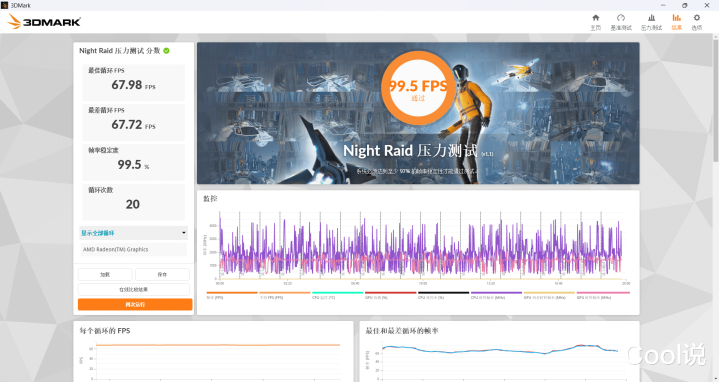The image size is (719, 382).
Task: Click the dropdown arrow in loop selector
Action: [x=183, y=233]
